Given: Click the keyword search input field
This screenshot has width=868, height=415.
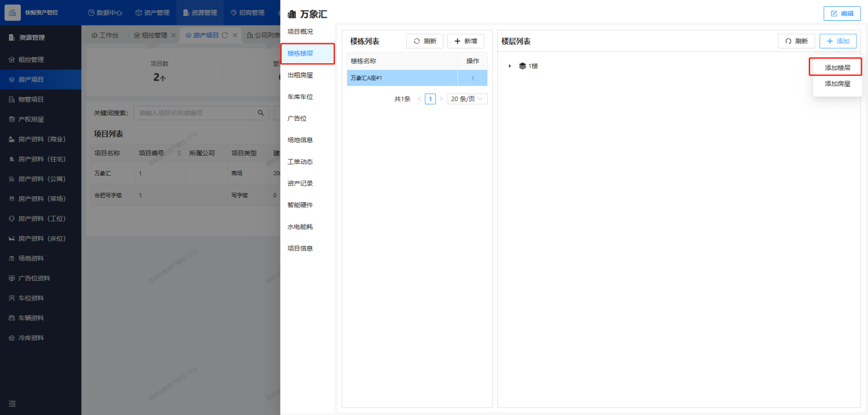Looking at the screenshot, I should click(x=194, y=113).
